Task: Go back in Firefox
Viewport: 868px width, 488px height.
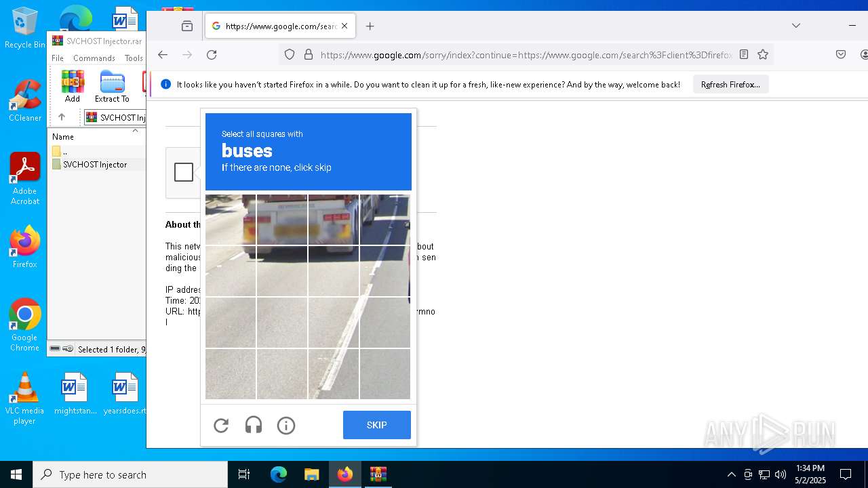Action: point(163,55)
